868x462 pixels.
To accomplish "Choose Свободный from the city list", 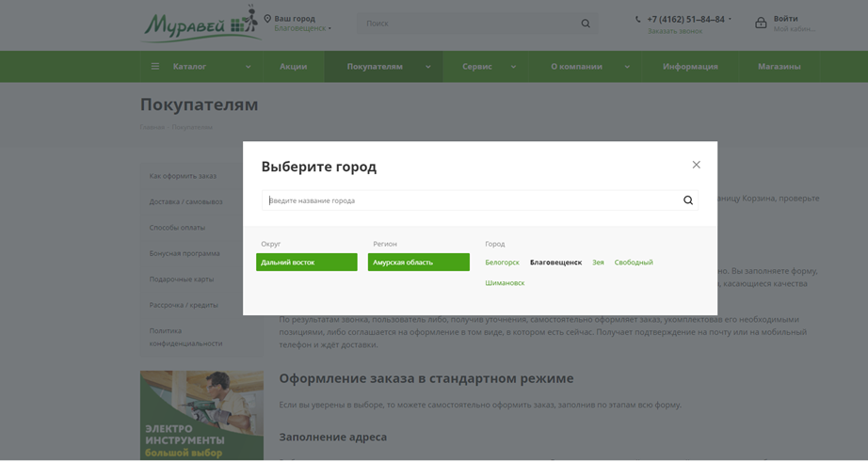I will coord(633,263).
